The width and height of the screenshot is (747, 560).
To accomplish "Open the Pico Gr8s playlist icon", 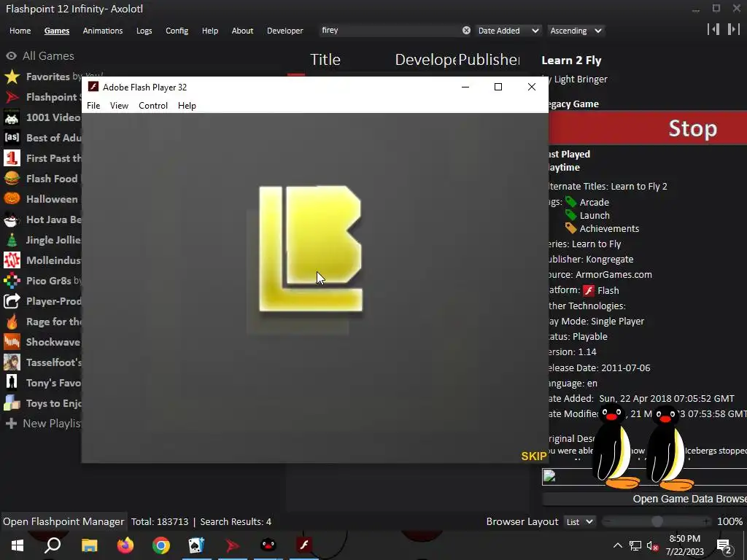I will pyautogui.click(x=12, y=281).
